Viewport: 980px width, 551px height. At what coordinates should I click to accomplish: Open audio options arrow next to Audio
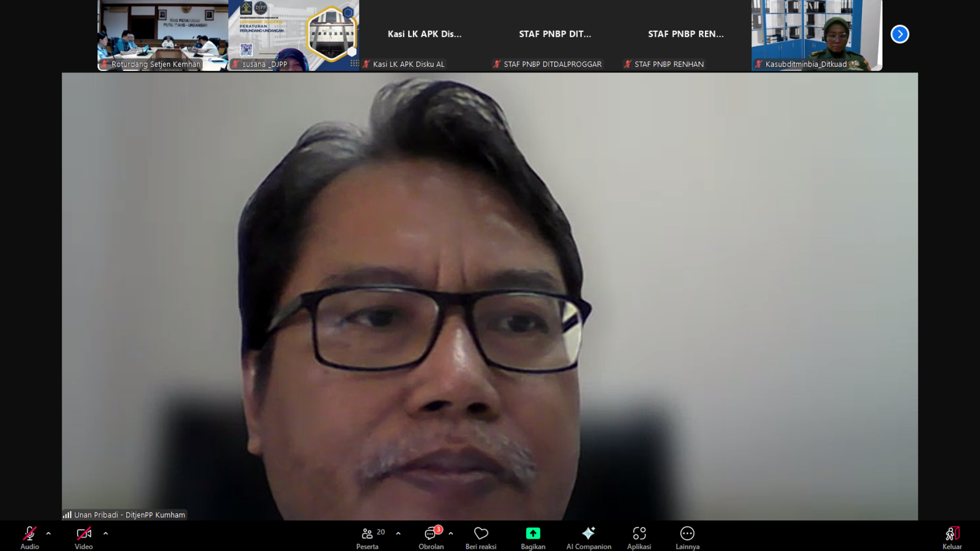point(48,534)
